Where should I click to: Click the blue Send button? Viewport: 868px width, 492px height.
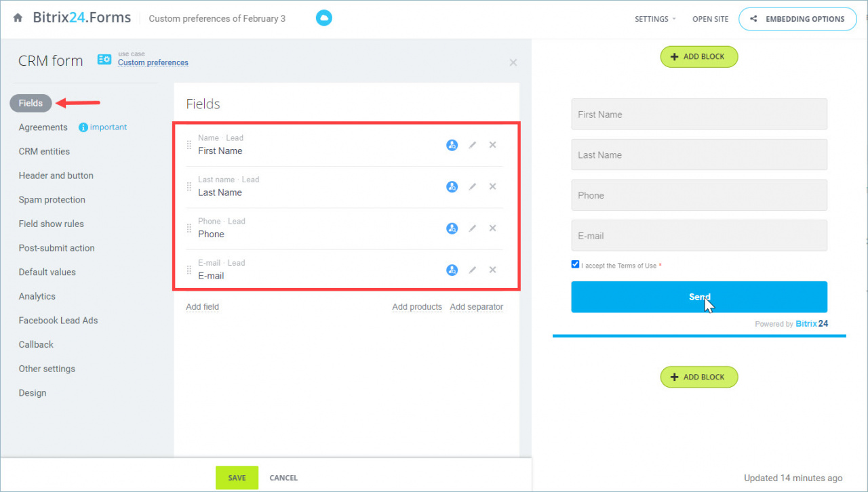(x=699, y=297)
